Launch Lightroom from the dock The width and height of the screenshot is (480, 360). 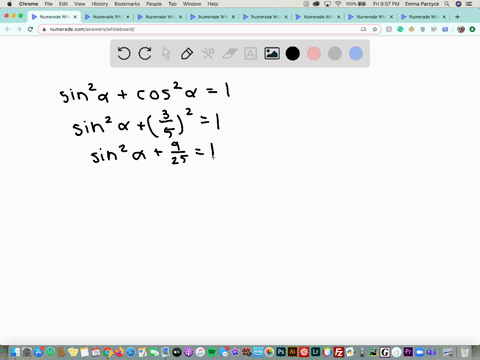tap(316, 352)
